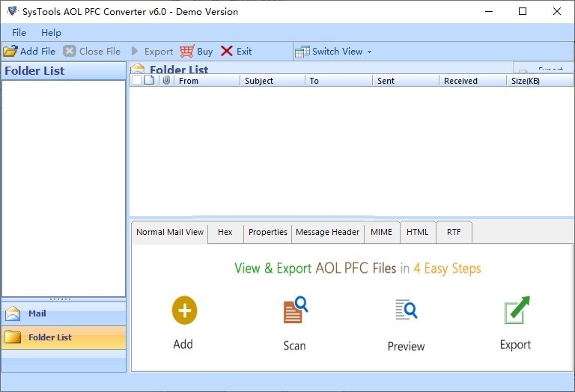This screenshot has width=575, height=392.
Task: Toggle the select-all checkbox in message list header
Action: pos(136,81)
